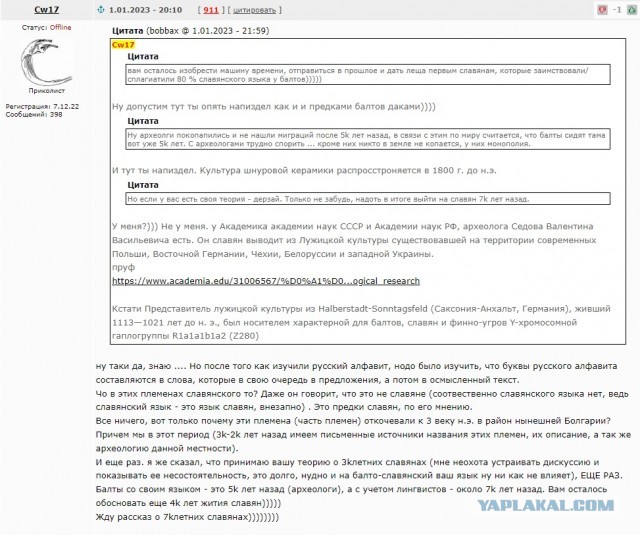Click the line about Академика Седова Валентина

[x=353, y=226]
